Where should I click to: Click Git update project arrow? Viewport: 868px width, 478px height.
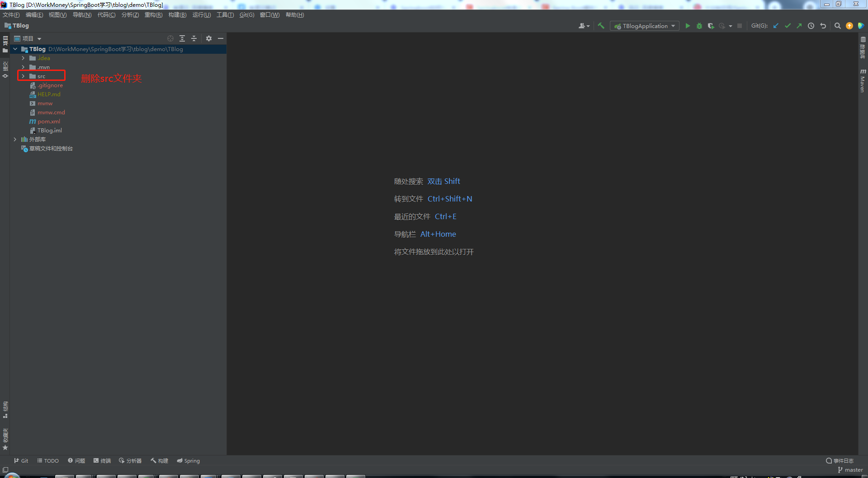(776, 26)
